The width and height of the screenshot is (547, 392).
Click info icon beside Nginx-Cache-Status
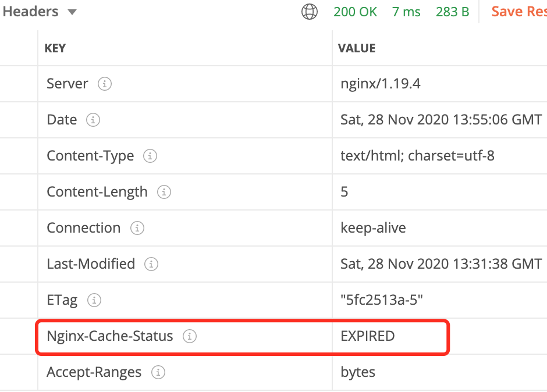click(190, 336)
